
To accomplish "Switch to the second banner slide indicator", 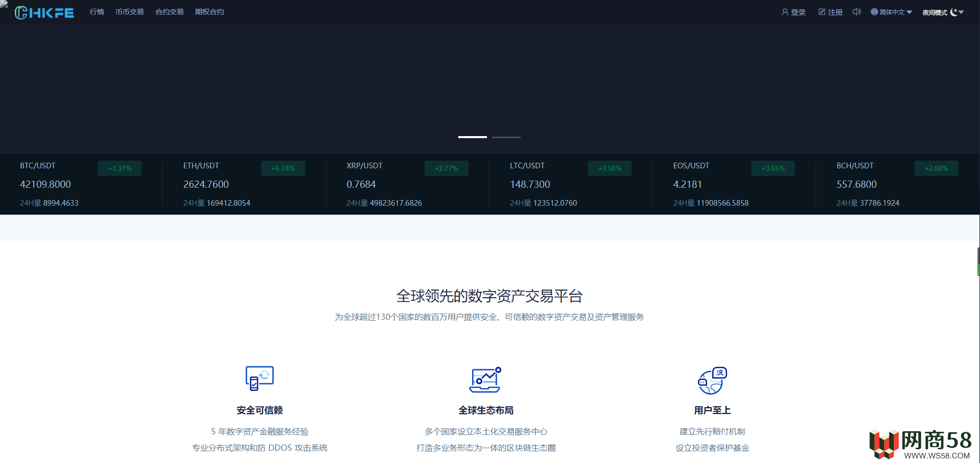I will click(x=506, y=137).
